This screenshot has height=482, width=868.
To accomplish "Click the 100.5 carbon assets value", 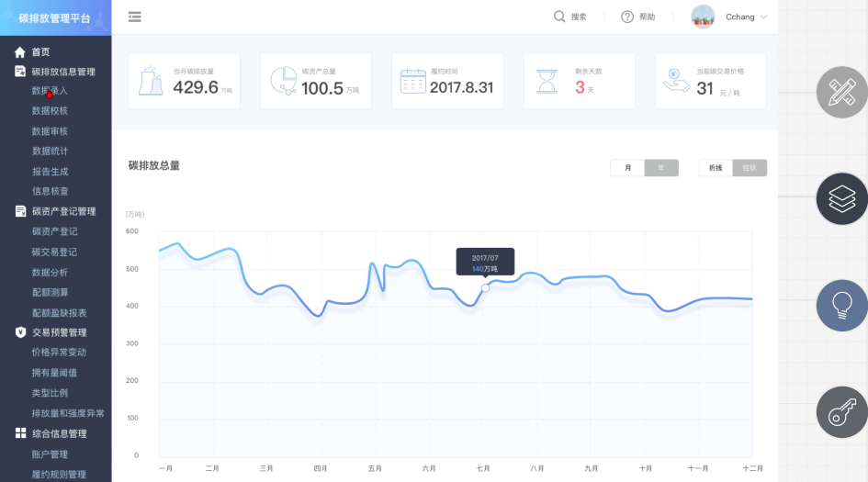I will pos(322,88).
